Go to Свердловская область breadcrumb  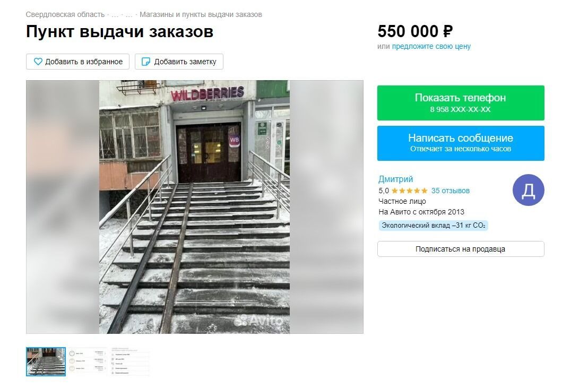point(65,15)
